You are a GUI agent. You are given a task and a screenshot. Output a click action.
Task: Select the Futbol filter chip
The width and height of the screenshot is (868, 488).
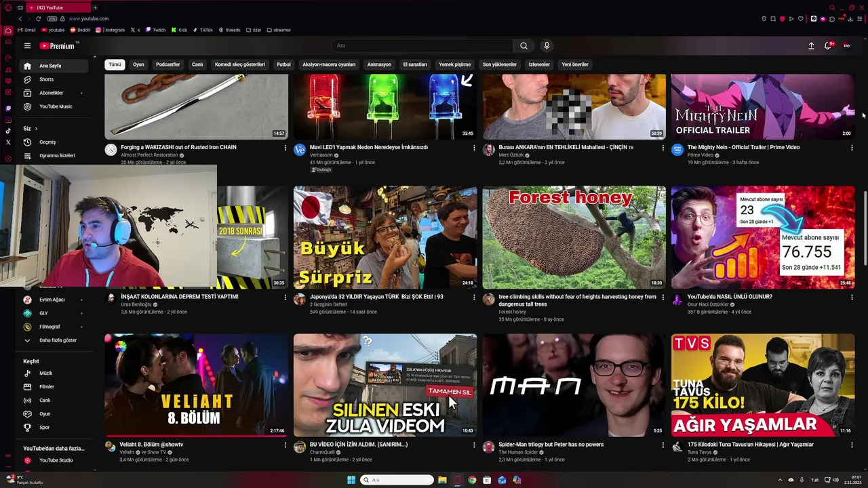(283, 64)
